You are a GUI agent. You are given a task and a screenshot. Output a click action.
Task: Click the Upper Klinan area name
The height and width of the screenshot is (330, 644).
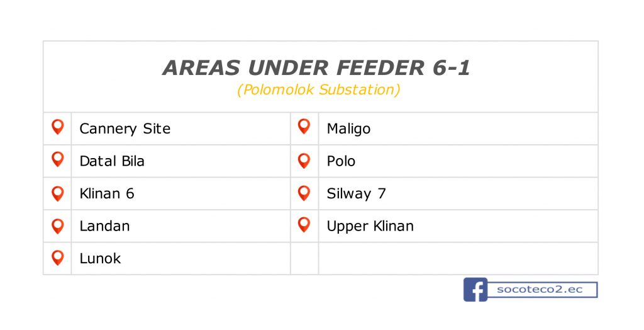pyautogui.click(x=370, y=226)
